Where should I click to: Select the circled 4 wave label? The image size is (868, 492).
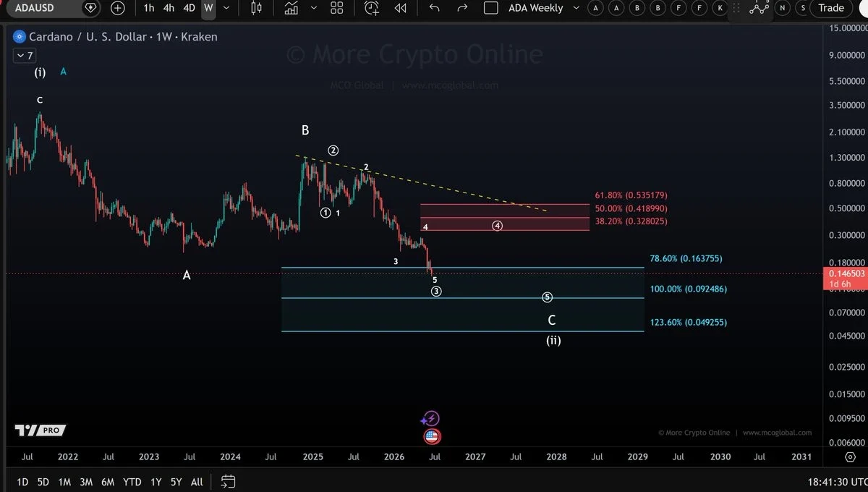coord(498,226)
